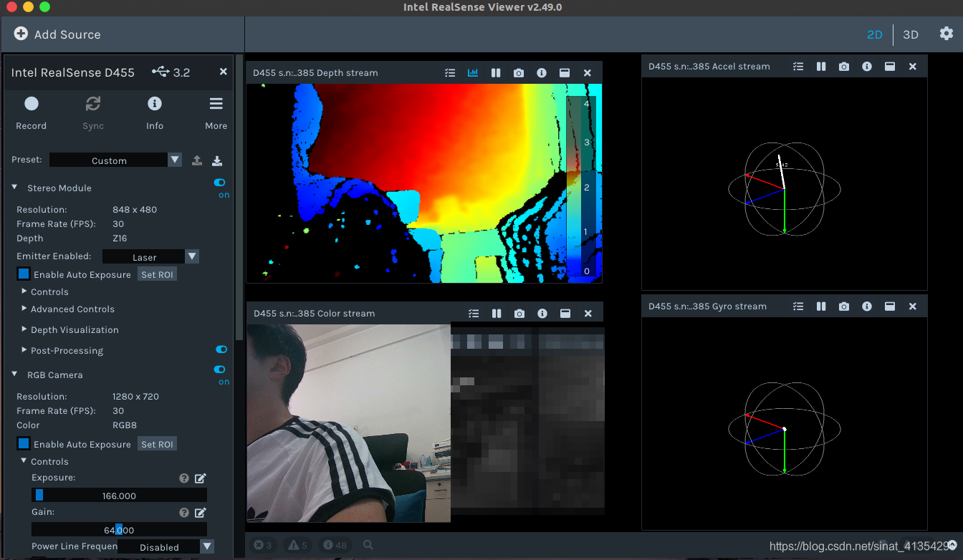Click the left panel vertical scrollbar
The width and height of the screenshot is (963, 560).
click(x=239, y=197)
